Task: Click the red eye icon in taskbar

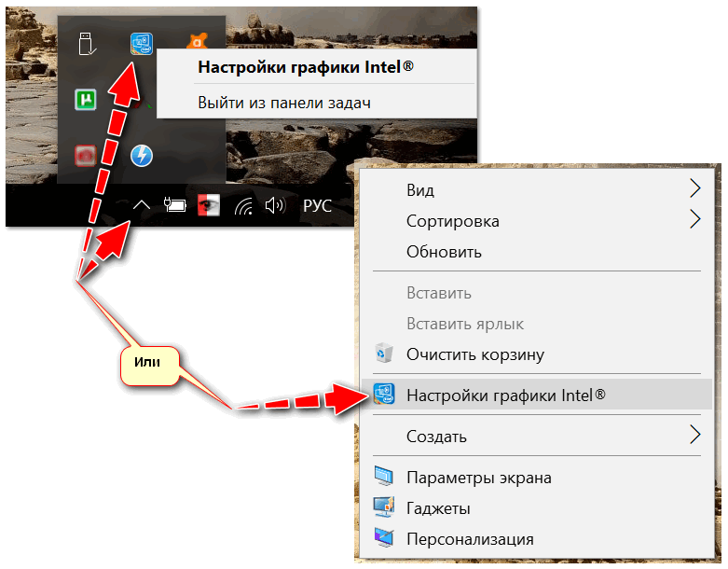Action: pos(209,205)
